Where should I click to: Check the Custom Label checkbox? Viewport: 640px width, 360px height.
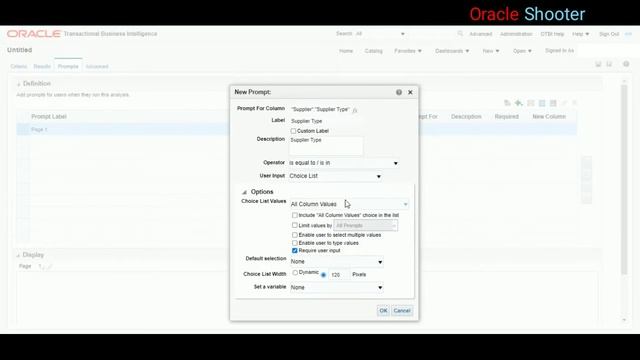click(x=293, y=131)
